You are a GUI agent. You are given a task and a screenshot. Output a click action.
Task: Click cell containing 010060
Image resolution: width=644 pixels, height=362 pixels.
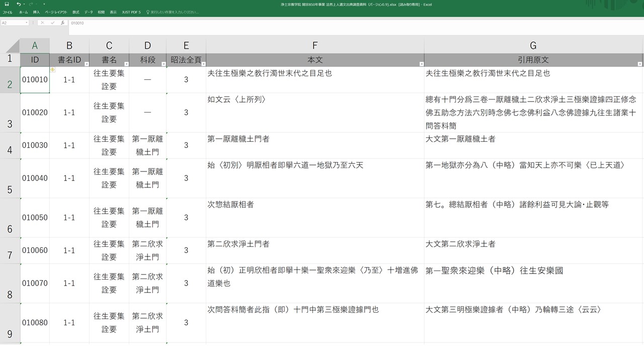pos(35,250)
